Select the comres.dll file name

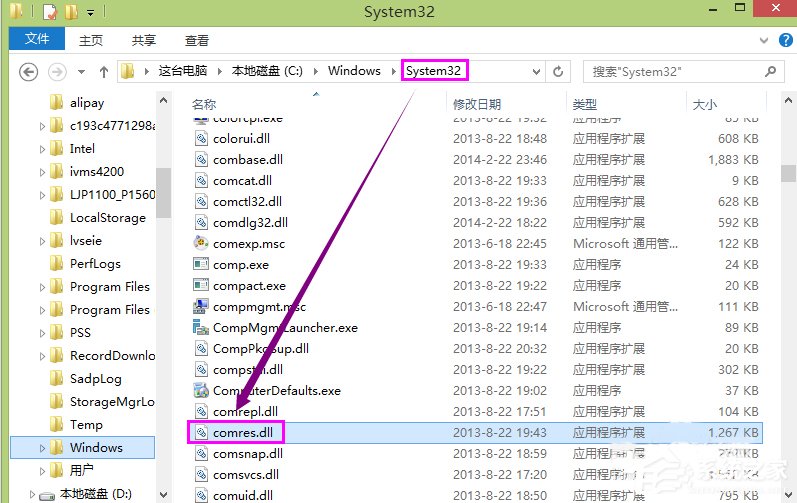point(243,432)
